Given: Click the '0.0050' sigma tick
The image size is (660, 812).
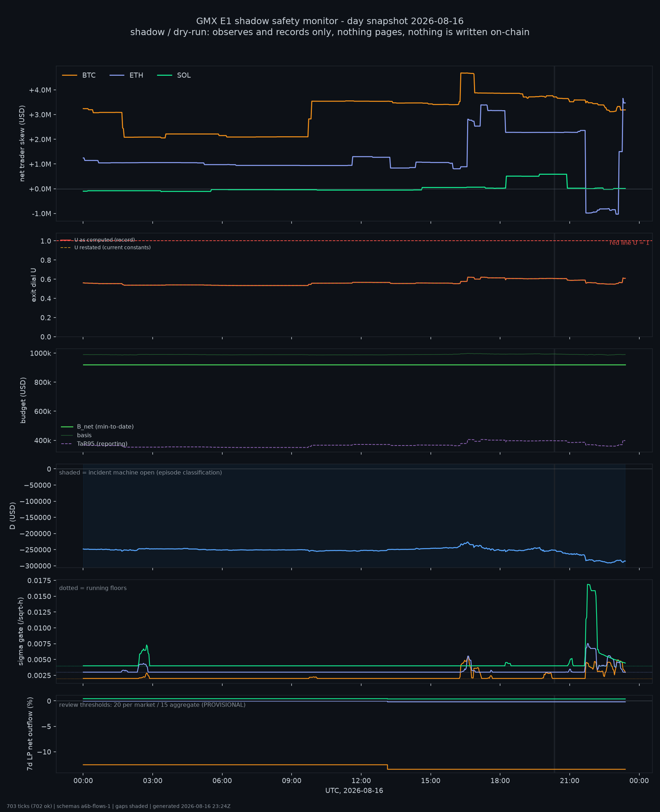Looking at the screenshot, I should pos(39,660).
